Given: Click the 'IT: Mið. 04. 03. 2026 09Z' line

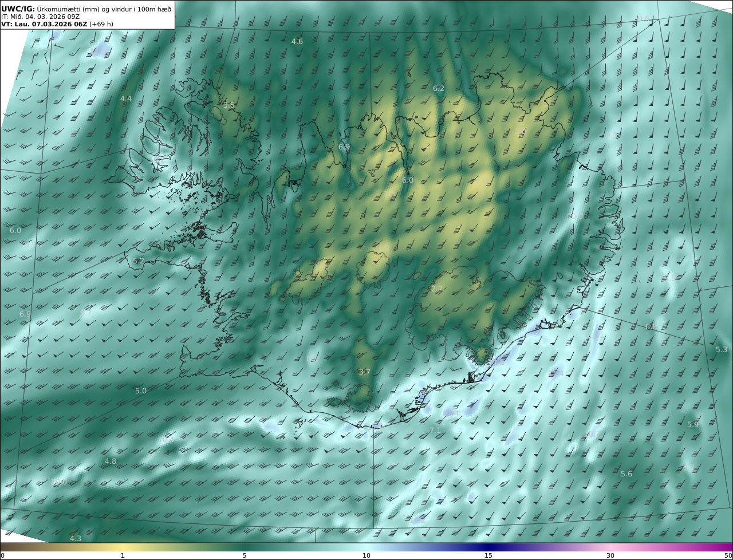Looking at the screenshot, I should [x=41, y=17].
